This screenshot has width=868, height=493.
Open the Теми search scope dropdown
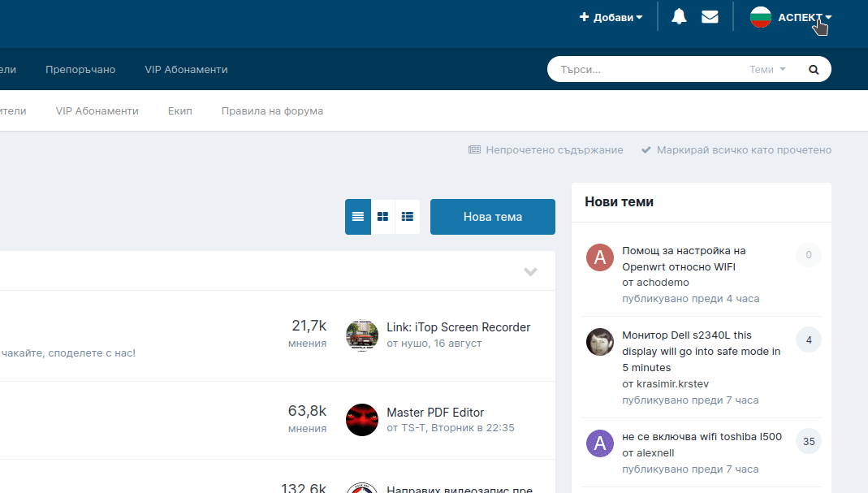(x=767, y=69)
